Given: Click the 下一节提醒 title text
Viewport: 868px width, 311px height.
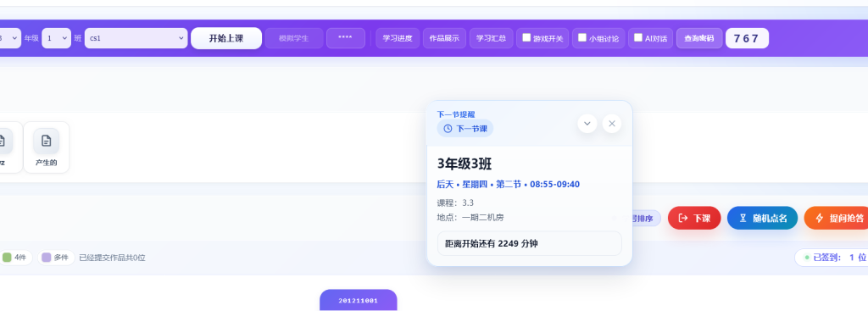Looking at the screenshot, I should point(455,114).
